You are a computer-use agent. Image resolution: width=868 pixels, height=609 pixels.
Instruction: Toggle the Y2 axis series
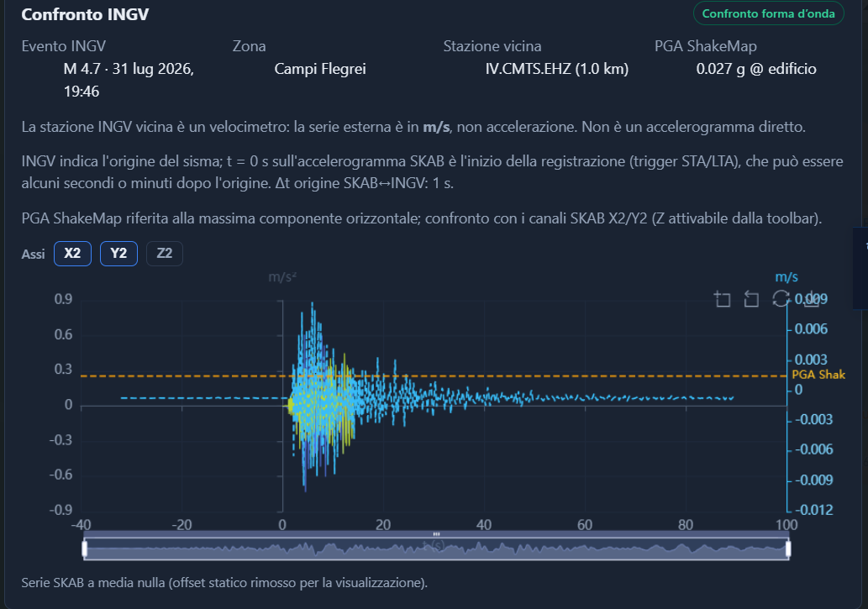118,254
